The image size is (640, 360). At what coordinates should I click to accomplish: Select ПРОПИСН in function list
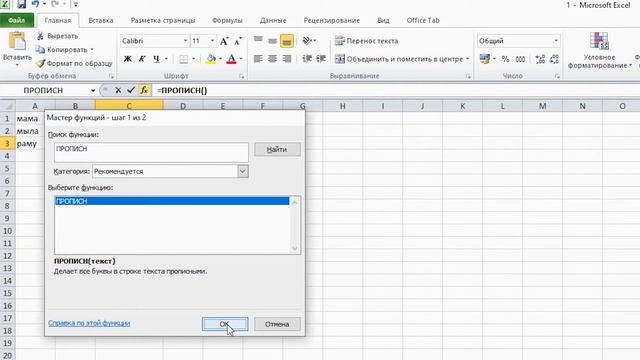[172, 201]
